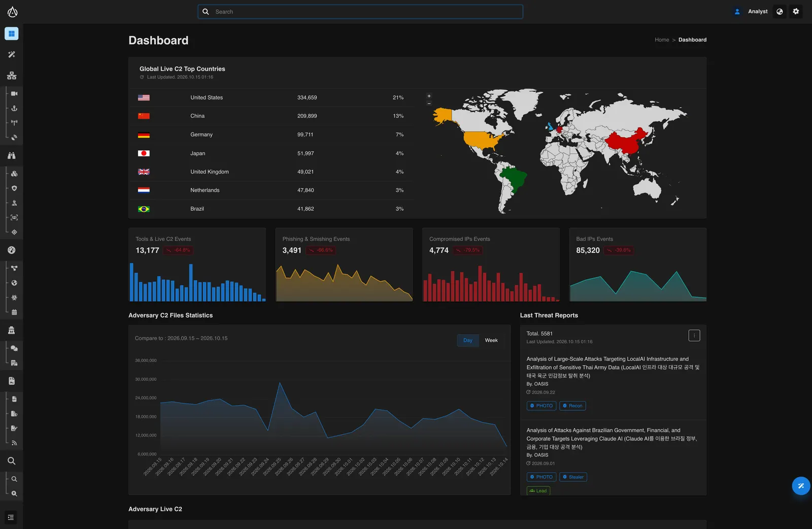Open the calendar icon in sidebar

(x=14, y=312)
